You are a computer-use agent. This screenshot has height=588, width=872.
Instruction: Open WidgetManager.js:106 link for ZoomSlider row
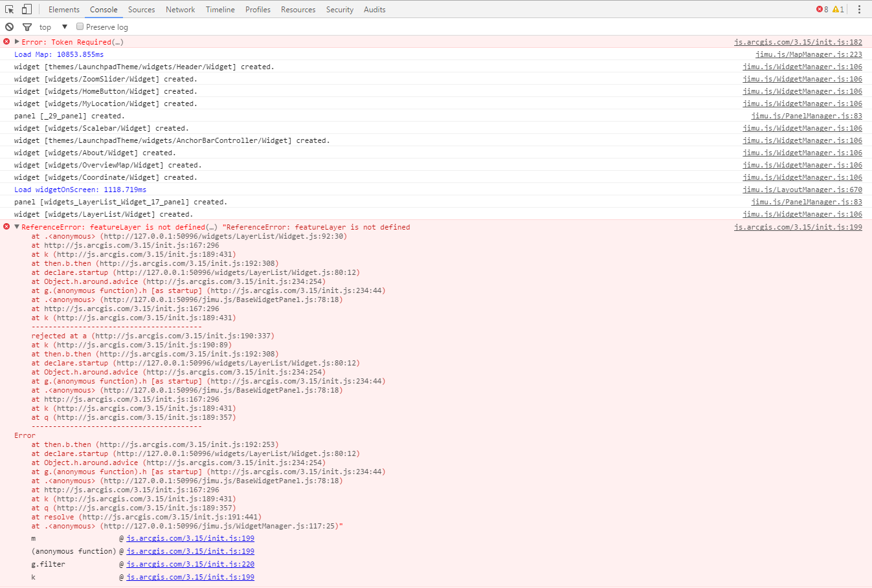point(802,79)
